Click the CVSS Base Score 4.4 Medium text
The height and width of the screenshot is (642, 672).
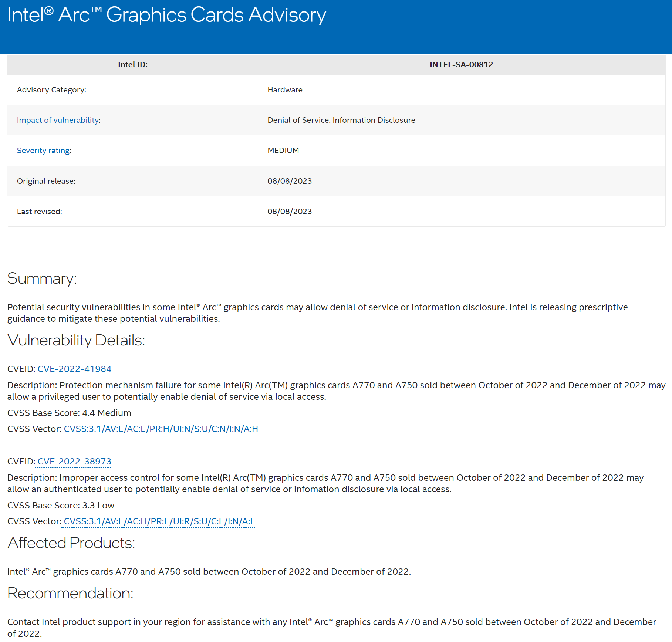click(69, 413)
